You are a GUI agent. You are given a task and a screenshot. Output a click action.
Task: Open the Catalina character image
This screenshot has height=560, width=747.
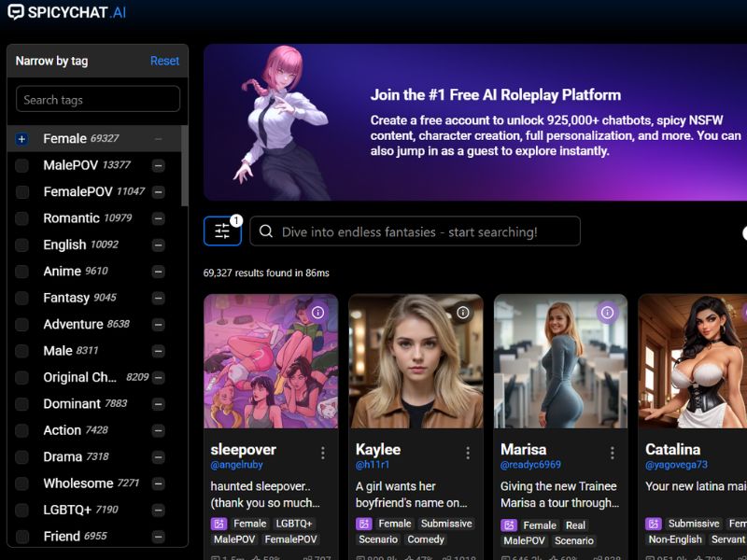pyautogui.click(x=693, y=361)
